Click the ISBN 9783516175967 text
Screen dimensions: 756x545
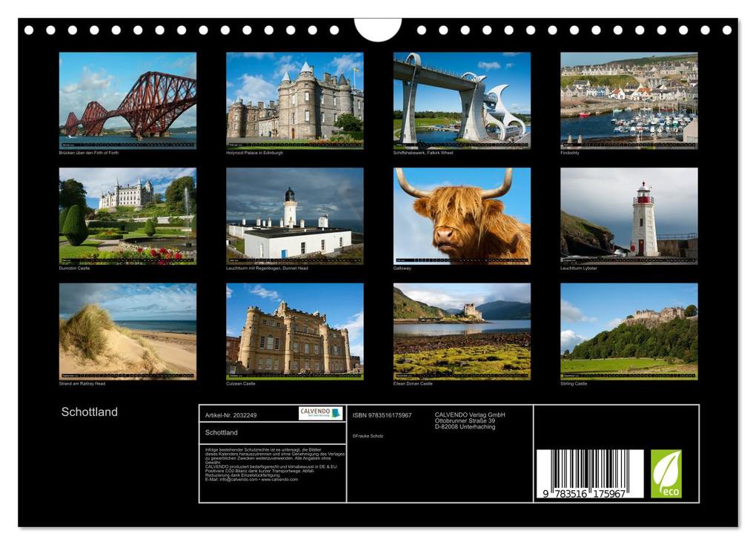click(382, 415)
